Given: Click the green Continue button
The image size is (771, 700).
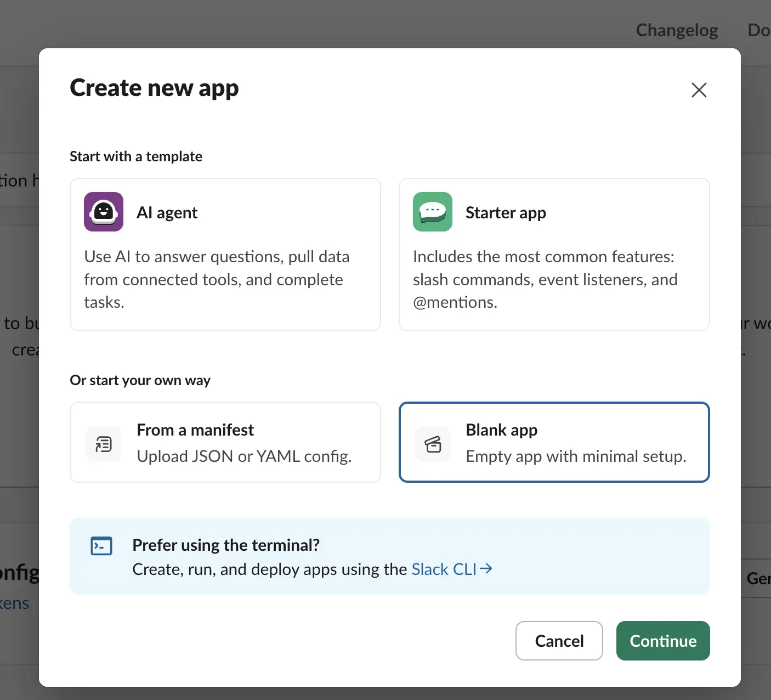Looking at the screenshot, I should pyautogui.click(x=663, y=641).
